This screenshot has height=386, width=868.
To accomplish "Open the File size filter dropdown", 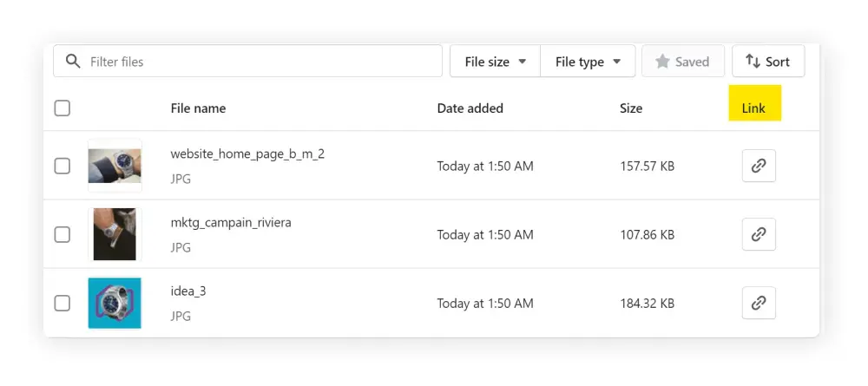I will [x=495, y=62].
